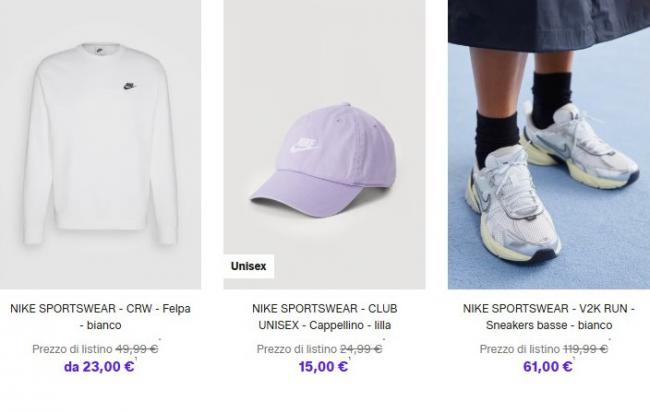This screenshot has width=650, height=413.
Task: Click the Prezzo di listino label under the sneakers
Action: point(520,349)
